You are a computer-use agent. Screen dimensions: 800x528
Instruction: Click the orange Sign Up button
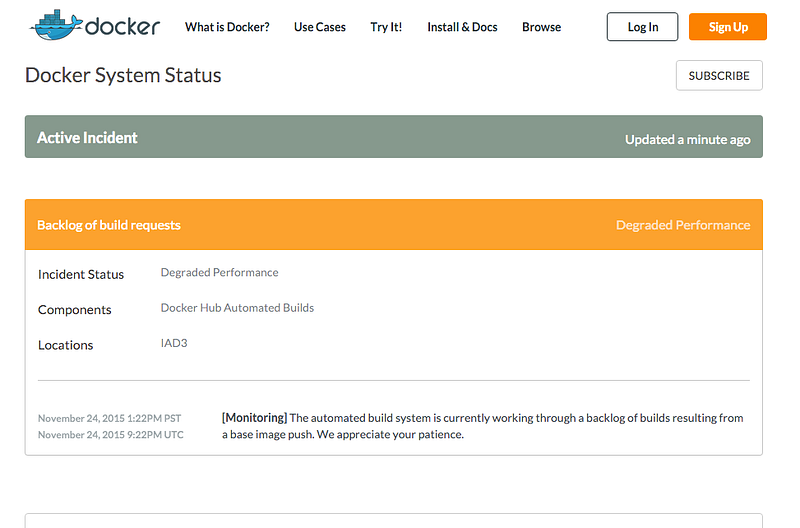[x=728, y=27]
